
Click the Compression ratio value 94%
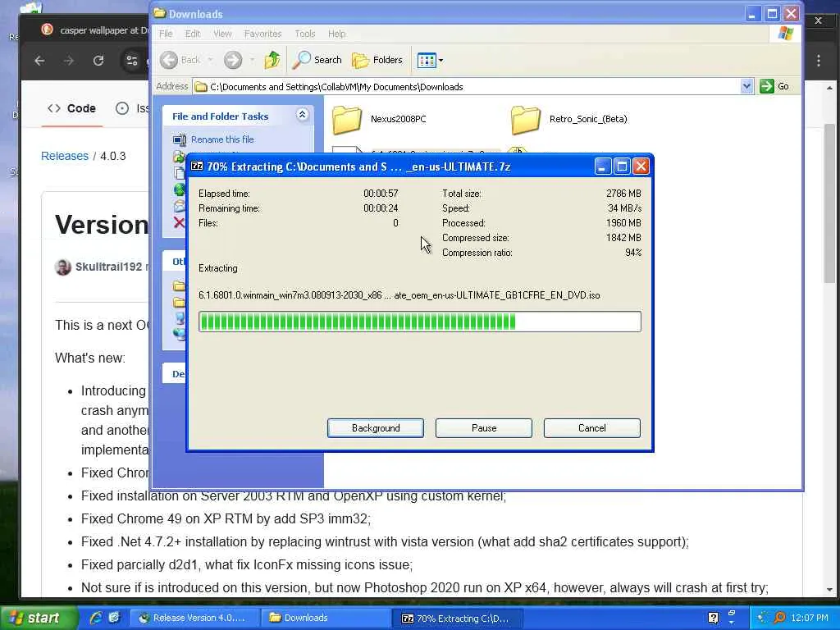tap(633, 253)
